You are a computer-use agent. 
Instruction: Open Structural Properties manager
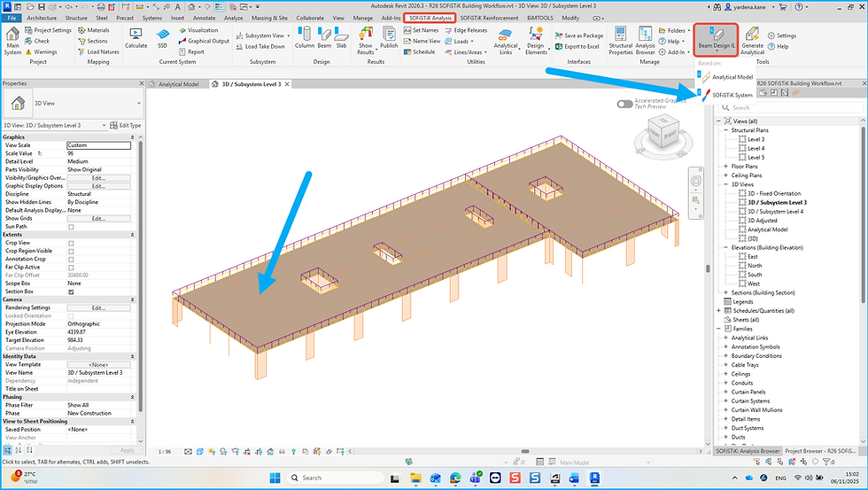[x=621, y=41]
